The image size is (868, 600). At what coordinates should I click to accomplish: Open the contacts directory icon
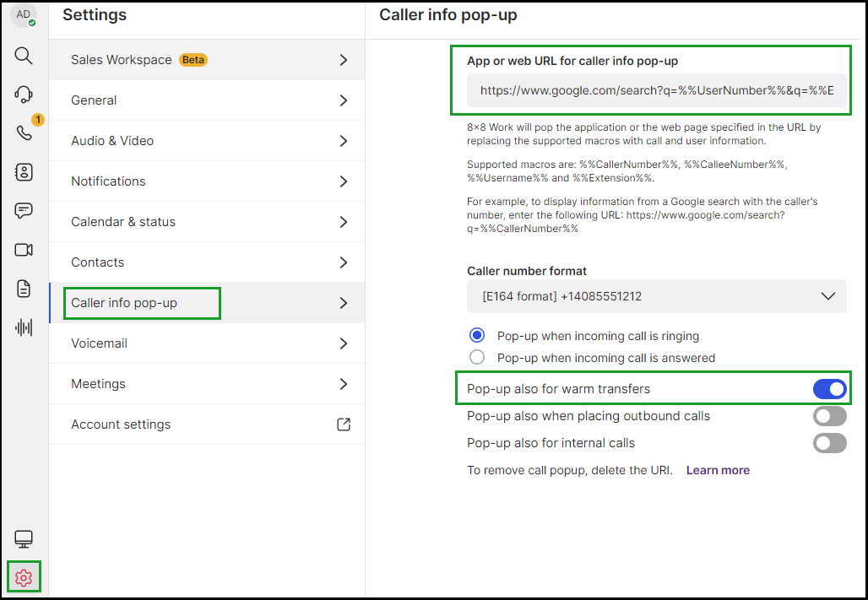pyautogui.click(x=24, y=172)
